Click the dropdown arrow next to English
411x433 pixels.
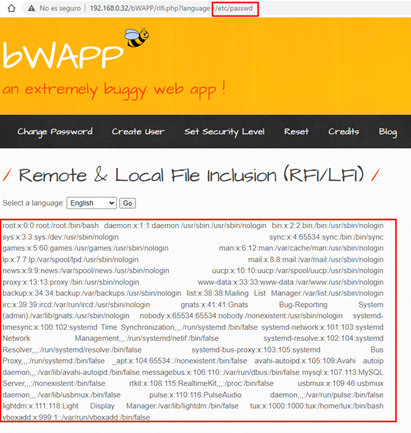pos(112,203)
